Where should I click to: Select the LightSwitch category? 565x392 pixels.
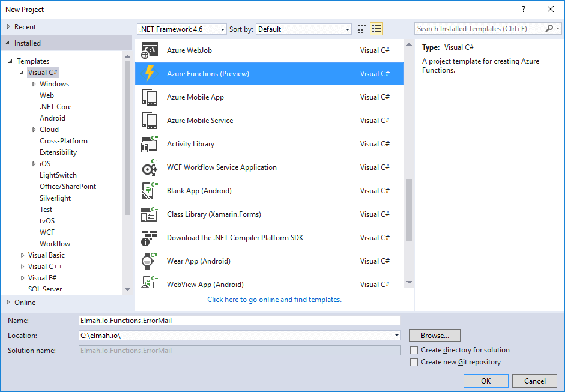click(58, 175)
